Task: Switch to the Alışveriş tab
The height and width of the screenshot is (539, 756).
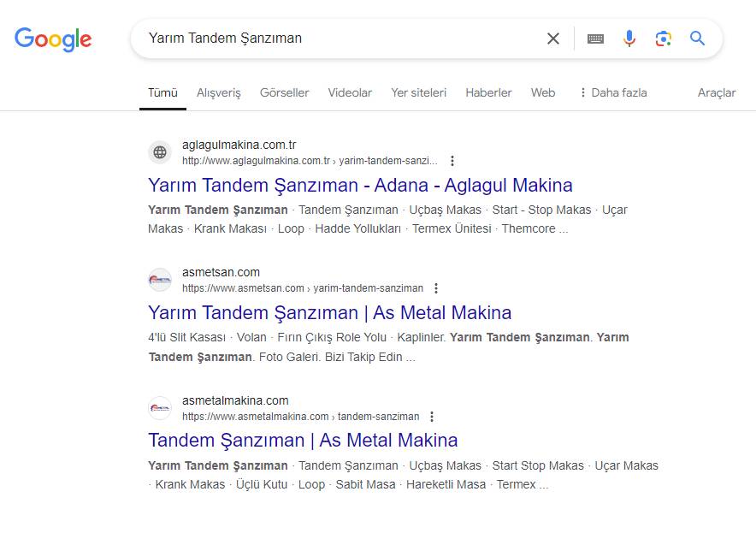Action: pos(219,92)
